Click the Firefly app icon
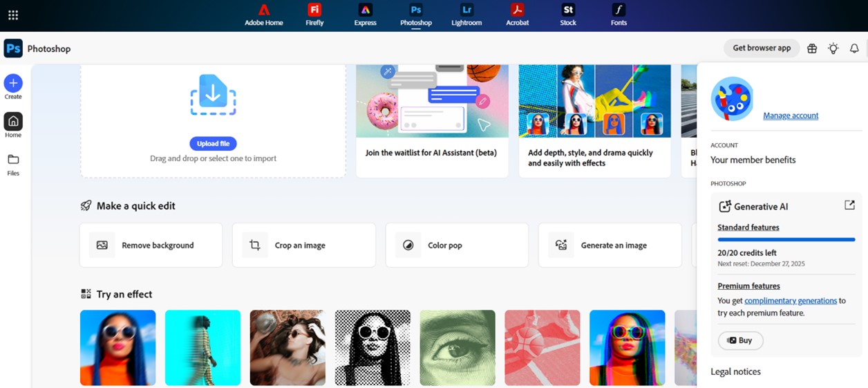 [x=314, y=10]
